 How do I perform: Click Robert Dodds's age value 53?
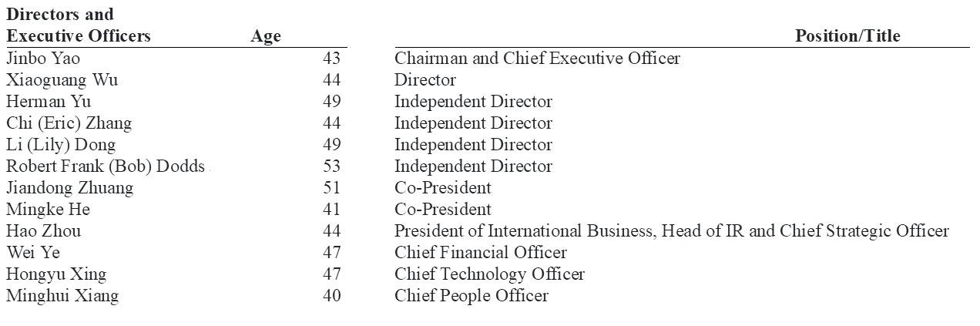tap(331, 166)
